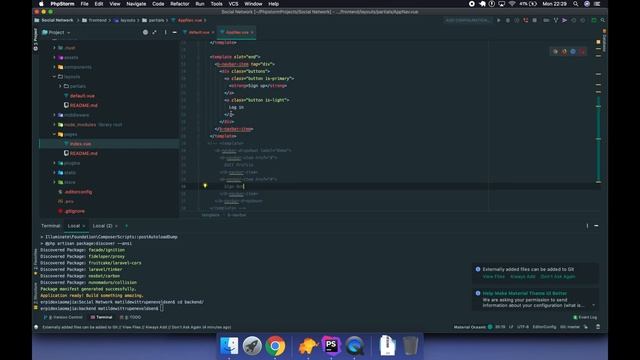Click Don't Ask Again in Git notification
This screenshot has height=360, width=640.
point(558,276)
